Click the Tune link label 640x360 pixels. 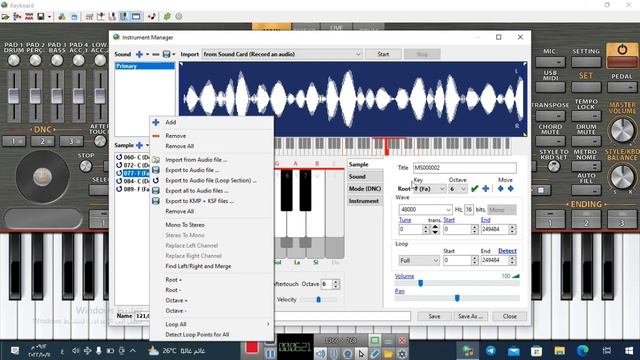click(405, 220)
